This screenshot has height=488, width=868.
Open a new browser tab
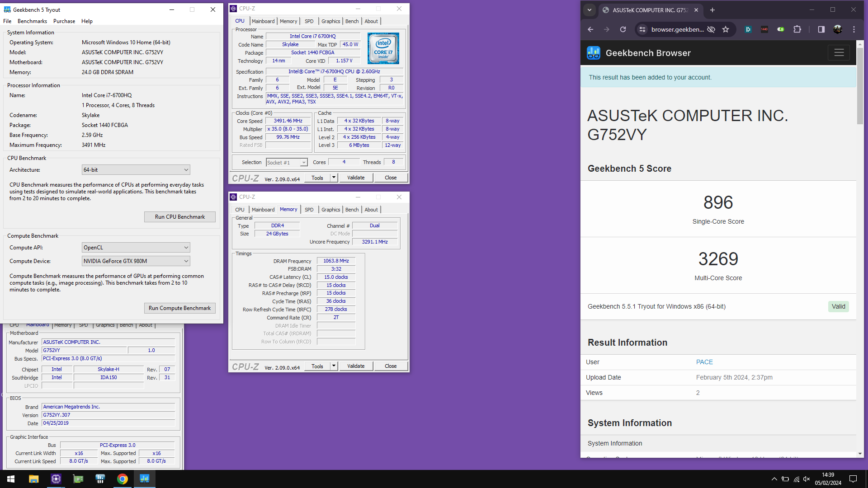coord(712,10)
